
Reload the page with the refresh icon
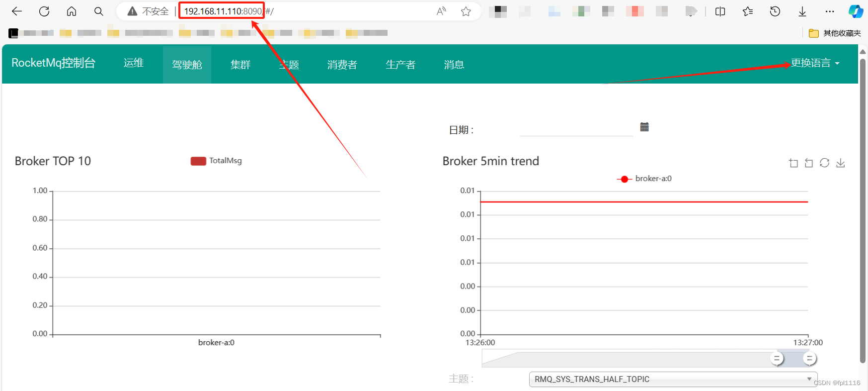pos(44,11)
